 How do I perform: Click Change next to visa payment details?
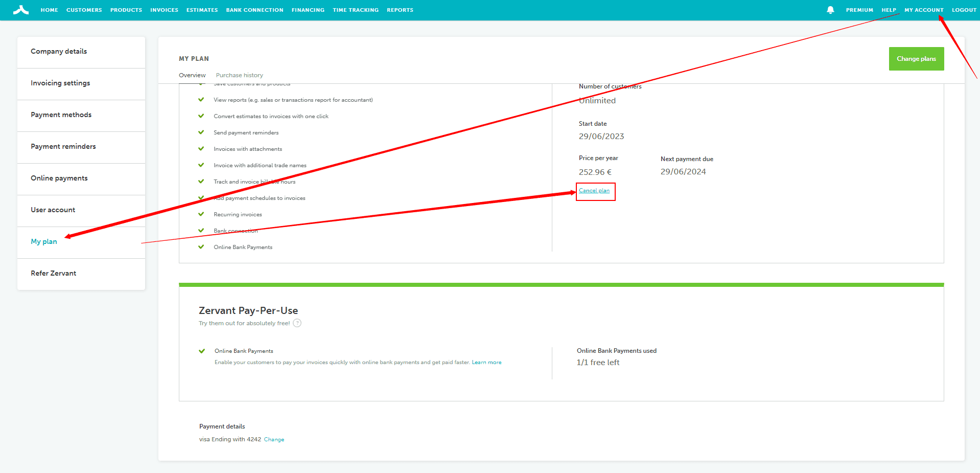coord(274,440)
